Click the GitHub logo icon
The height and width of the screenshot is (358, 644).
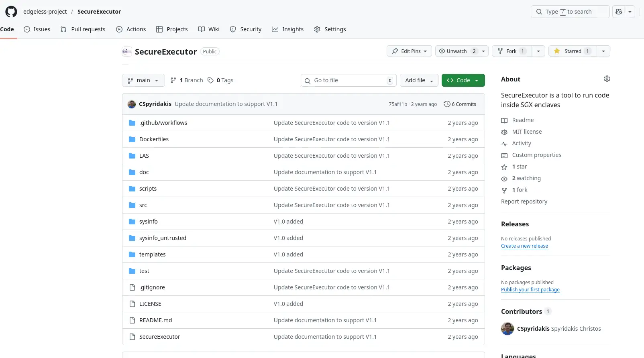[11, 12]
